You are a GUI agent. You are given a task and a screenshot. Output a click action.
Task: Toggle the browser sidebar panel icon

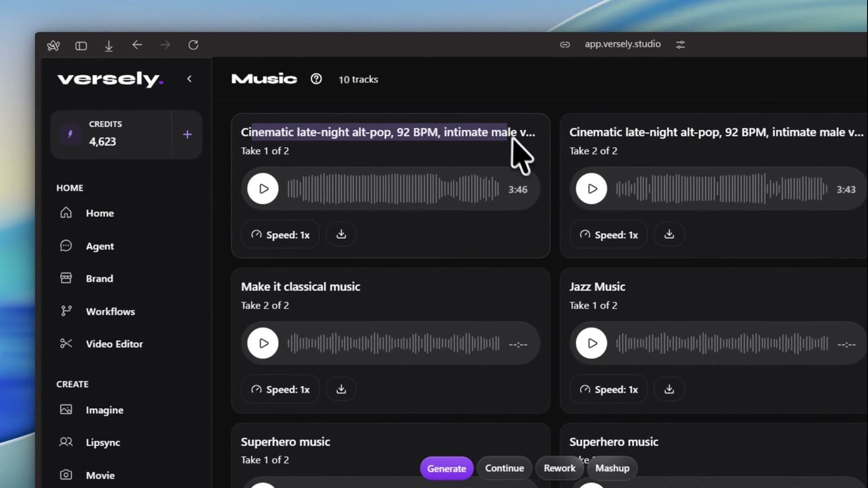[81, 46]
